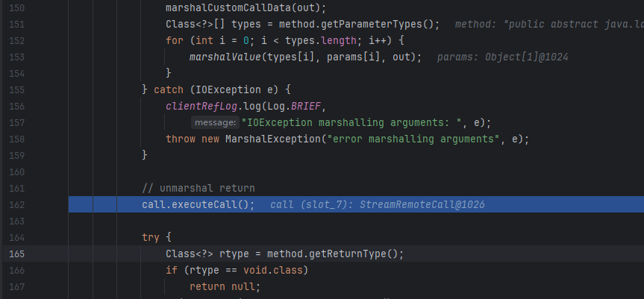Click the '// unmarshal return' comment
The width and height of the screenshot is (644, 299).
point(198,188)
